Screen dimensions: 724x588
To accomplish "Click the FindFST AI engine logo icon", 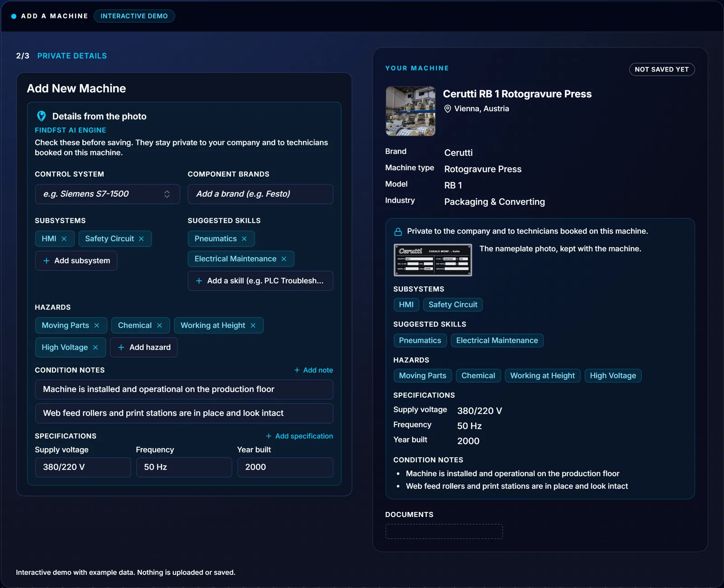I will pyautogui.click(x=41, y=116).
